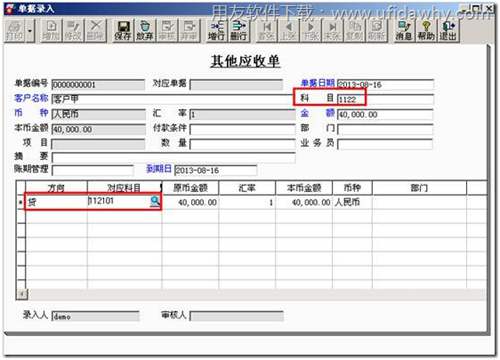Click the 对应科目 column header
The image size is (500, 360).
tap(124, 188)
